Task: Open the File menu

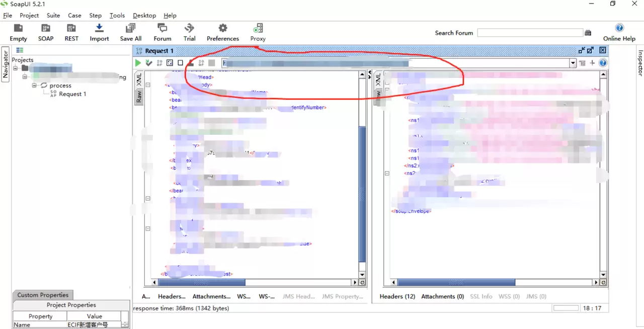Action: [x=8, y=15]
